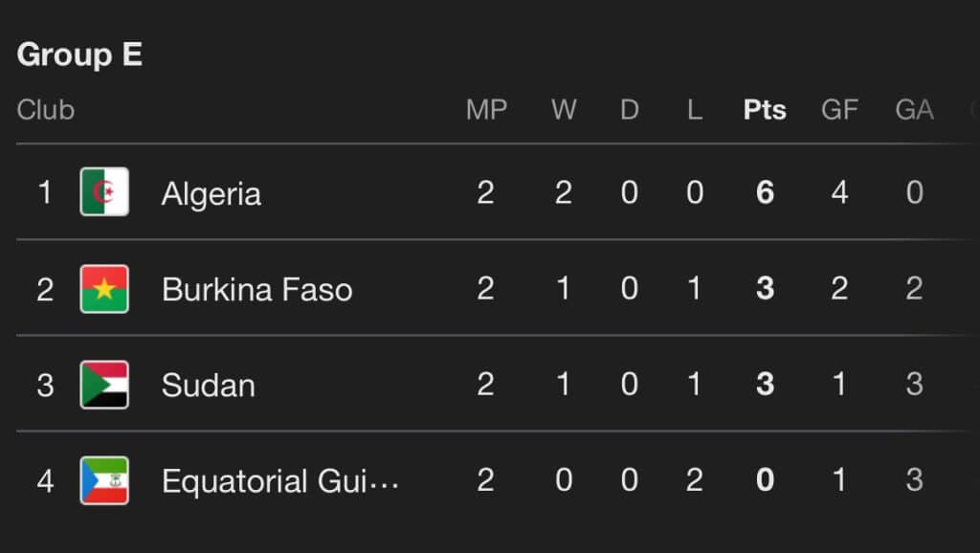Click the GA column header

[914, 110]
